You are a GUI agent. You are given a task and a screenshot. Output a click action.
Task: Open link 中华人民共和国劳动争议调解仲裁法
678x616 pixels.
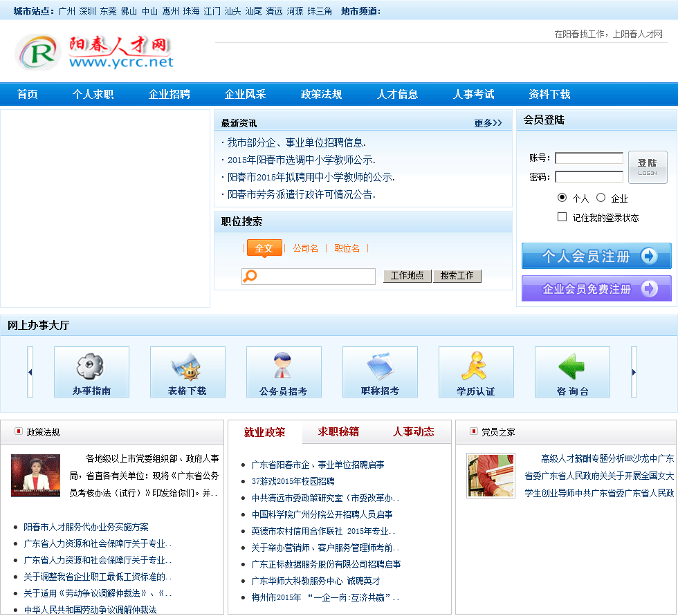[91, 610]
